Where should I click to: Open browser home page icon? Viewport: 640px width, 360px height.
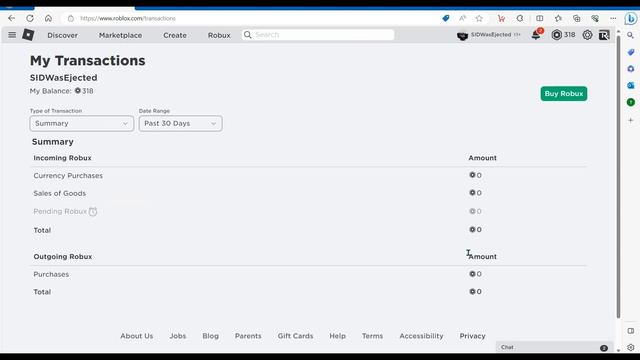tap(48, 18)
